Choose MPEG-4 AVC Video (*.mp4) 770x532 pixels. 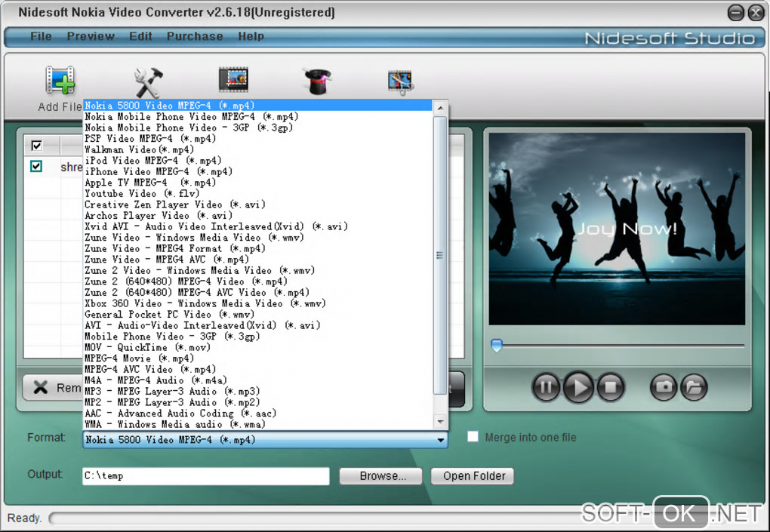click(x=258, y=369)
